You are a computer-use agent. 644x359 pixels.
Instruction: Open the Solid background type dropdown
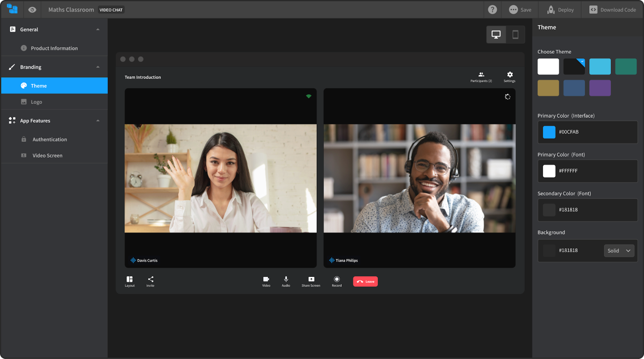tap(619, 251)
